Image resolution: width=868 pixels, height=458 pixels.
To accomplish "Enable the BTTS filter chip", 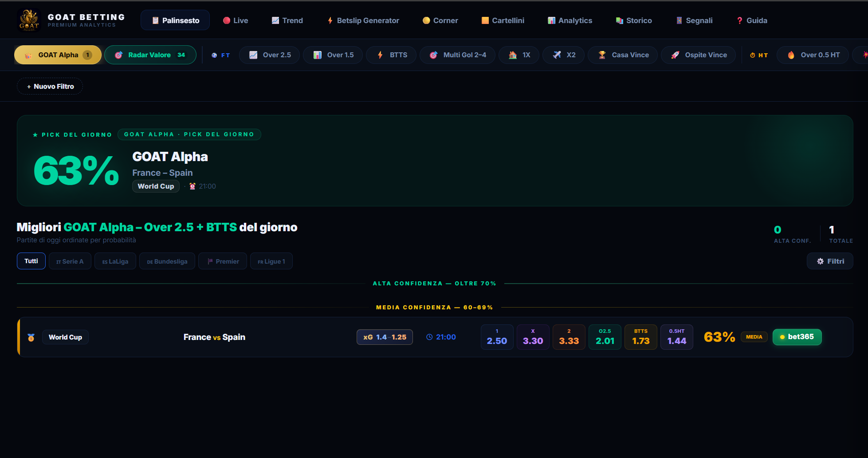I will pyautogui.click(x=392, y=55).
